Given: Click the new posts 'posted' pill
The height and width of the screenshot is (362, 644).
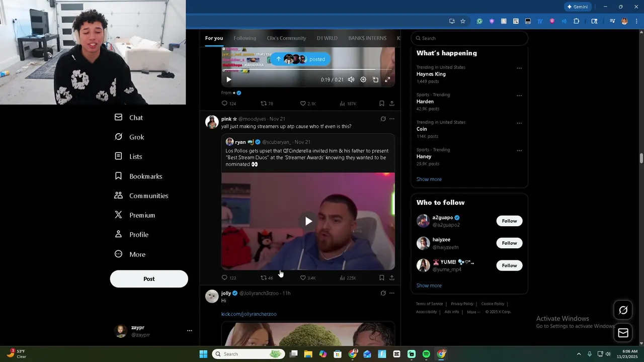Looking at the screenshot, I should [300, 59].
